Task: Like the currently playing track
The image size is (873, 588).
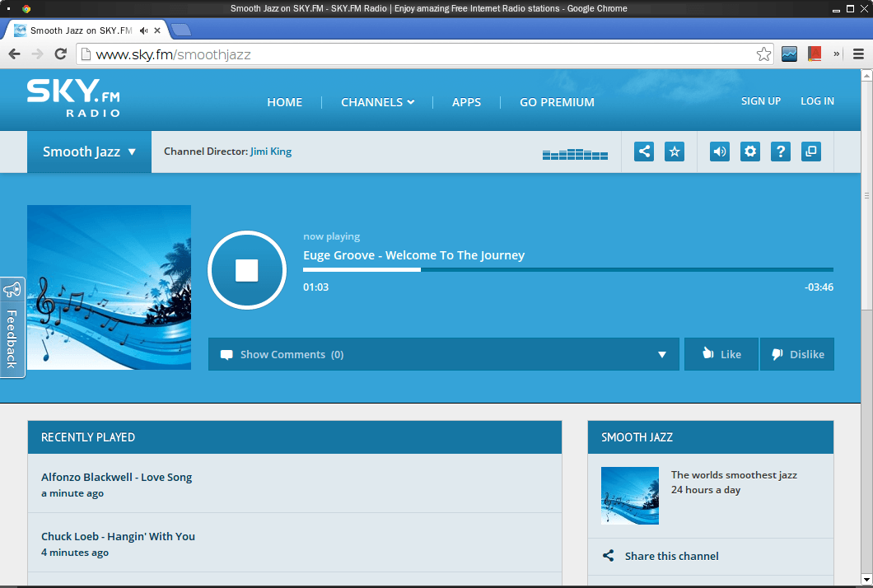Action: [721, 353]
